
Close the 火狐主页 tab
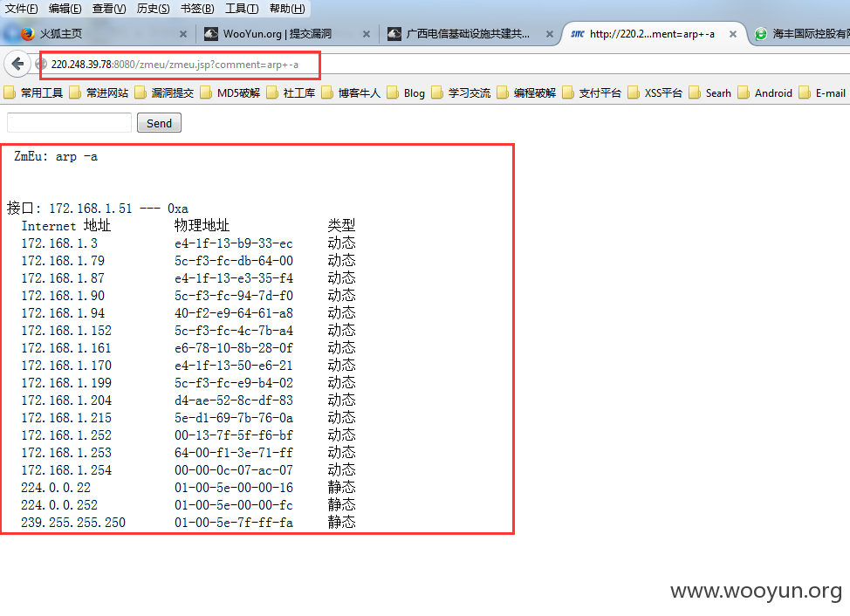183,34
